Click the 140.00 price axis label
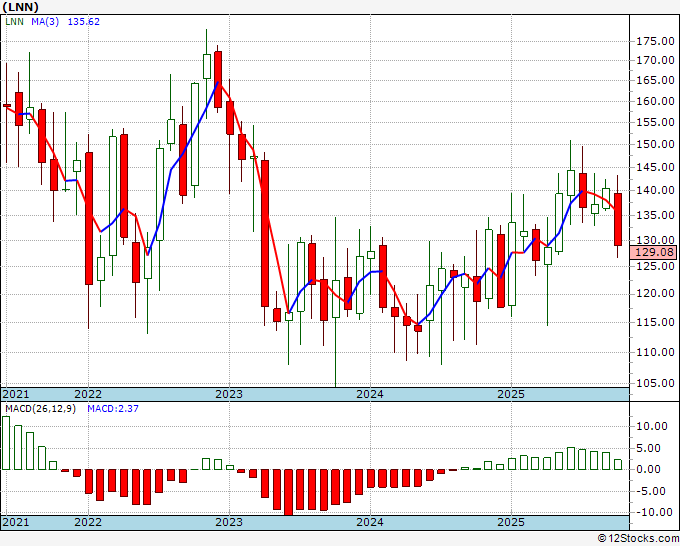Viewport: 680px width, 546px height. tap(655, 190)
